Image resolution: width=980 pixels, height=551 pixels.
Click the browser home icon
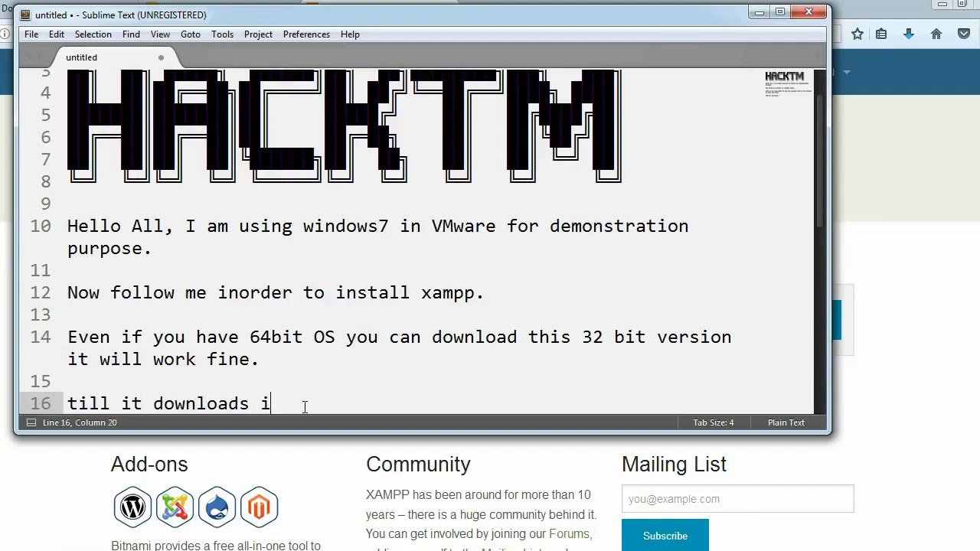pos(936,34)
